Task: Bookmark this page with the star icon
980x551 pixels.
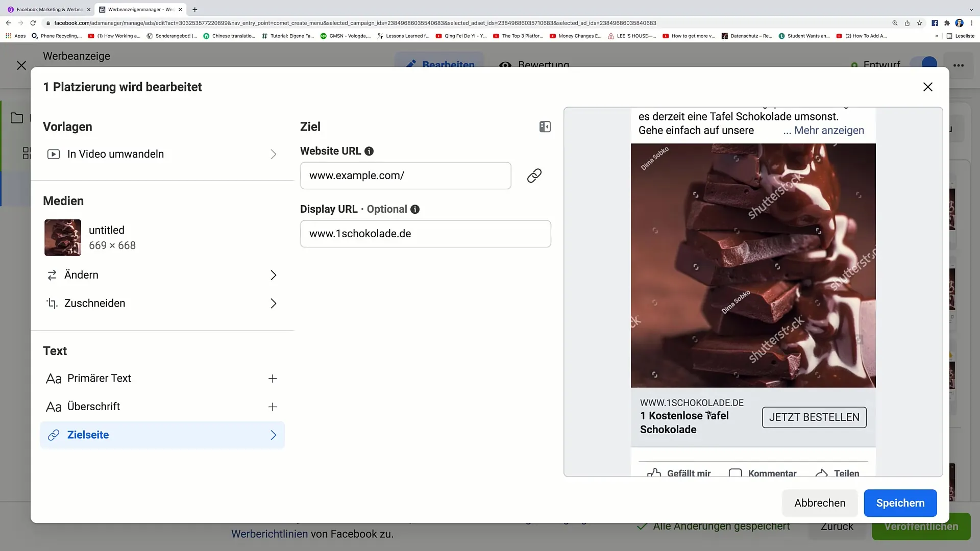Action: point(919,23)
